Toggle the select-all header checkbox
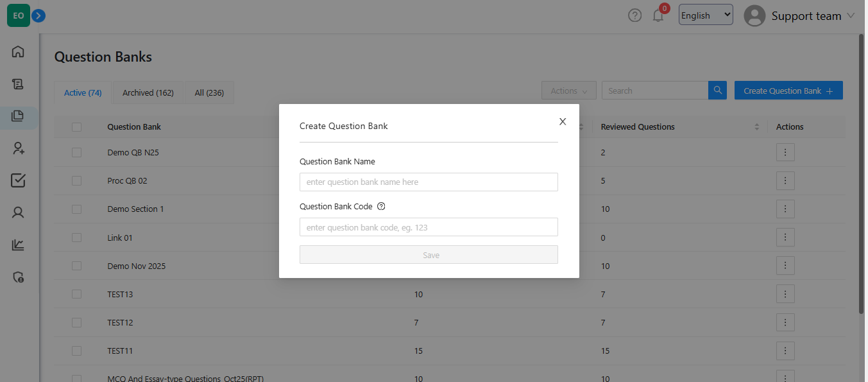868x382 pixels. click(77, 127)
